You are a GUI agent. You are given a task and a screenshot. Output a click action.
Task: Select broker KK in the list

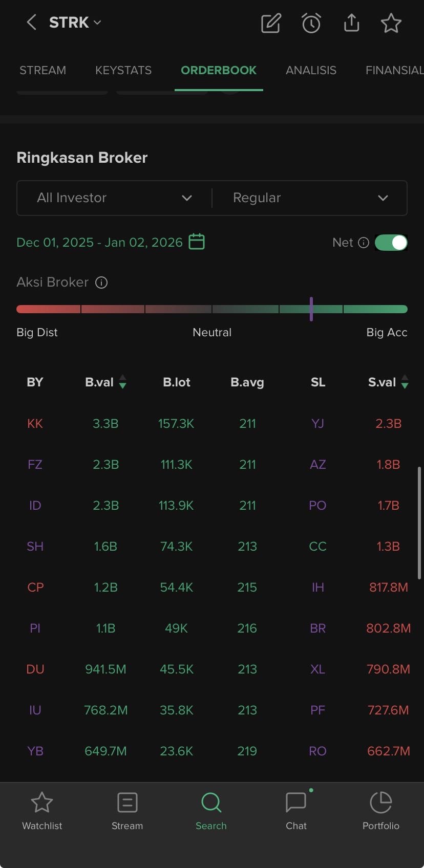point(35,424)
